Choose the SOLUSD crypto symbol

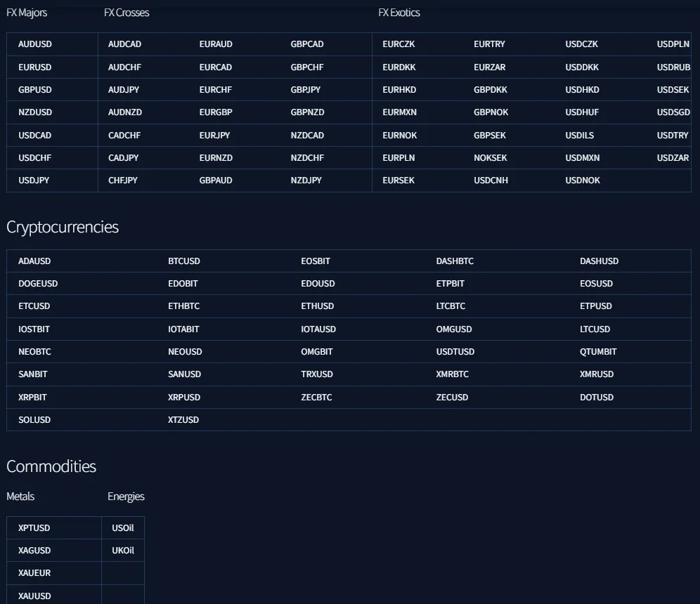tap(34, 420)
